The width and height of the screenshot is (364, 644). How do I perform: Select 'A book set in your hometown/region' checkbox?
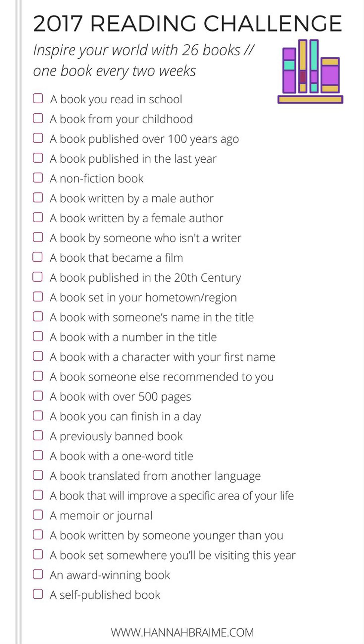click(38, 297)
